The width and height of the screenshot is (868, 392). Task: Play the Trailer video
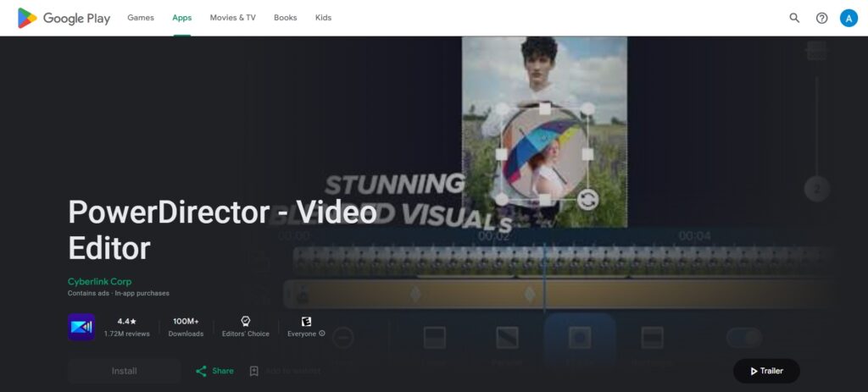tap(766, 371)
